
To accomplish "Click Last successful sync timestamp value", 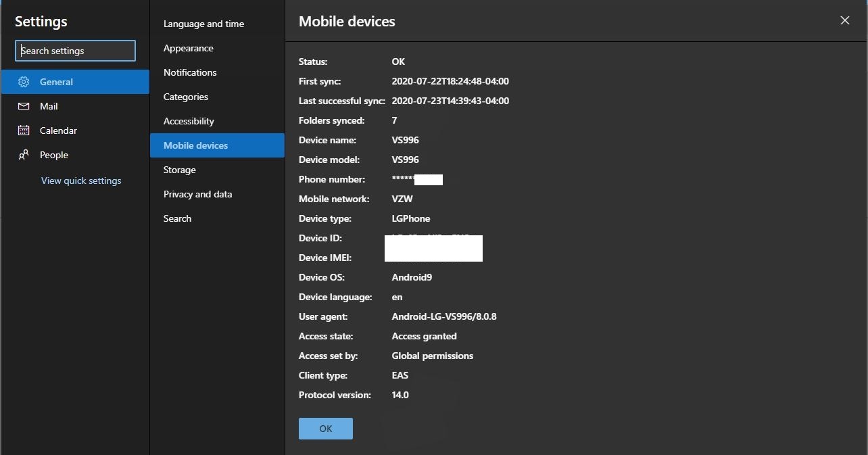I will pos(450,101).
